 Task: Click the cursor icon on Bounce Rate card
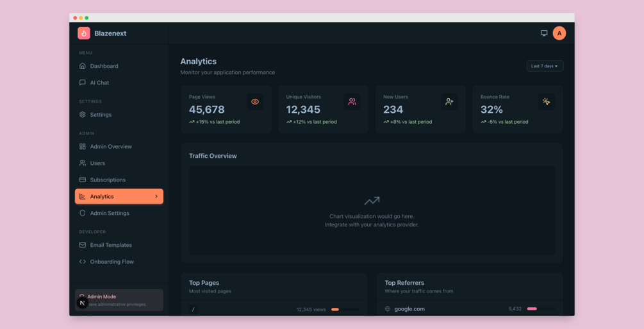tap(546, 101)
